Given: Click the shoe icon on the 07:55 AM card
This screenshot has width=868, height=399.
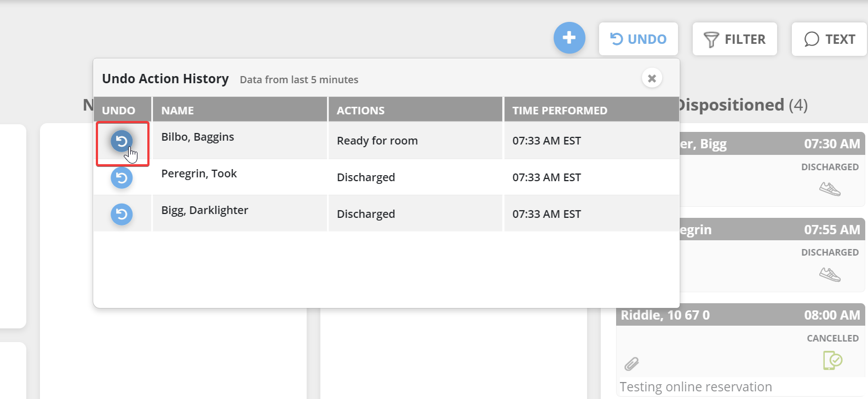Looking at the screenshot, I should coord(830,274).
